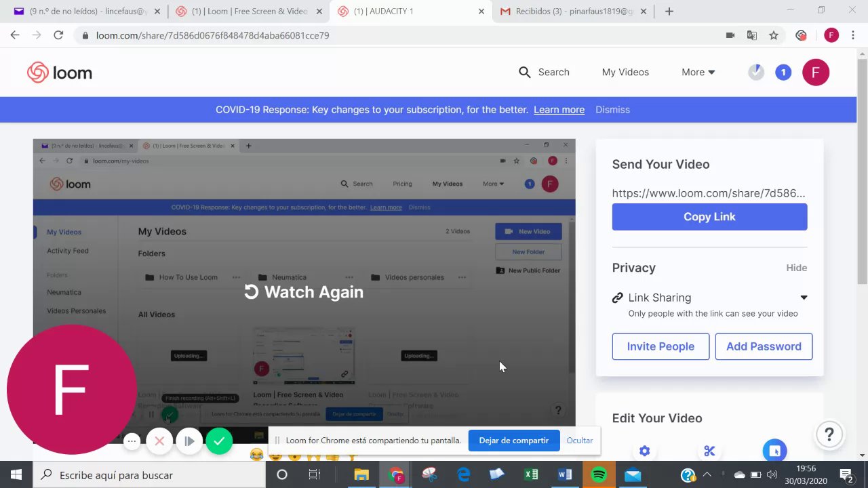The width and height of the screenshot is (868, 488).
Task: Open the Search magnifier in Loom header
Action: 524,72
